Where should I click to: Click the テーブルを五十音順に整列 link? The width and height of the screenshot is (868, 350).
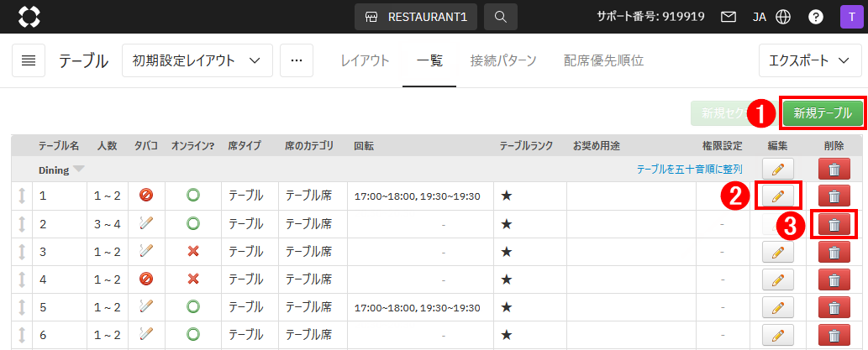(x=689, y=170)
